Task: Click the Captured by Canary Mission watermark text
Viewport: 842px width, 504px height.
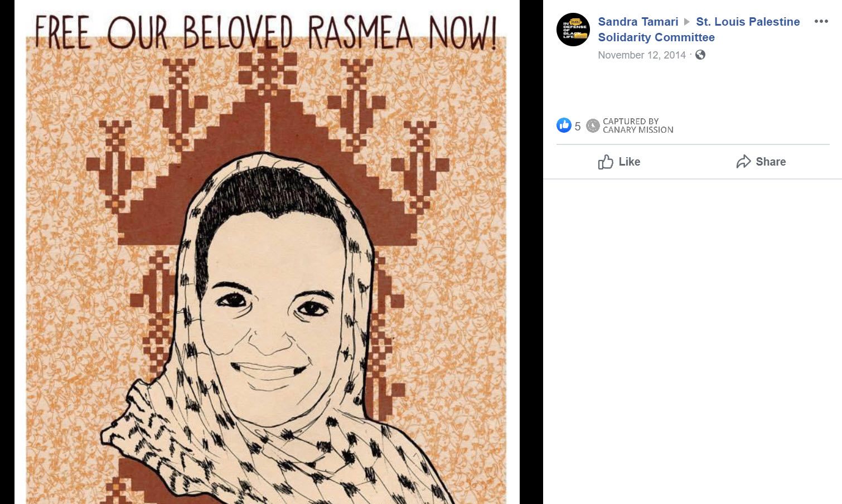Action: point(638,125)
